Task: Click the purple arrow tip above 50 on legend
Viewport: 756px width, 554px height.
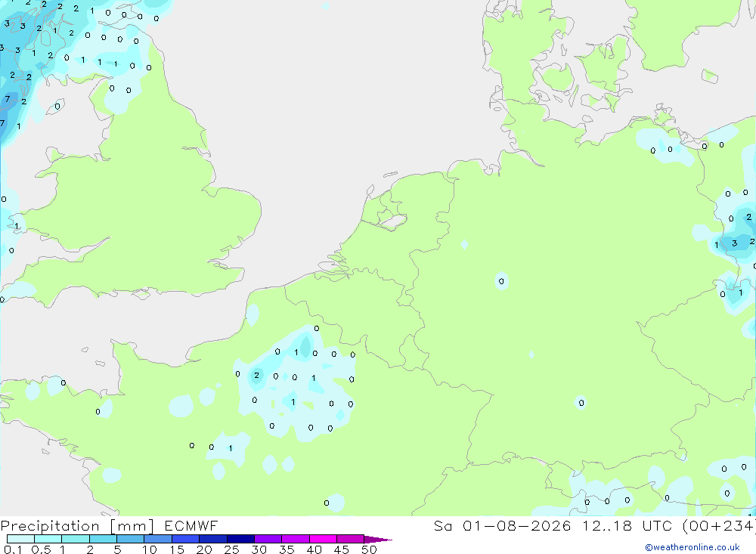Action: coord(378,539)
